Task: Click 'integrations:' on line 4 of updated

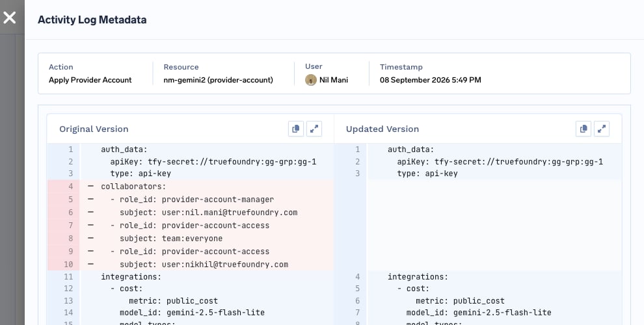Action: [x=418, y=277]
